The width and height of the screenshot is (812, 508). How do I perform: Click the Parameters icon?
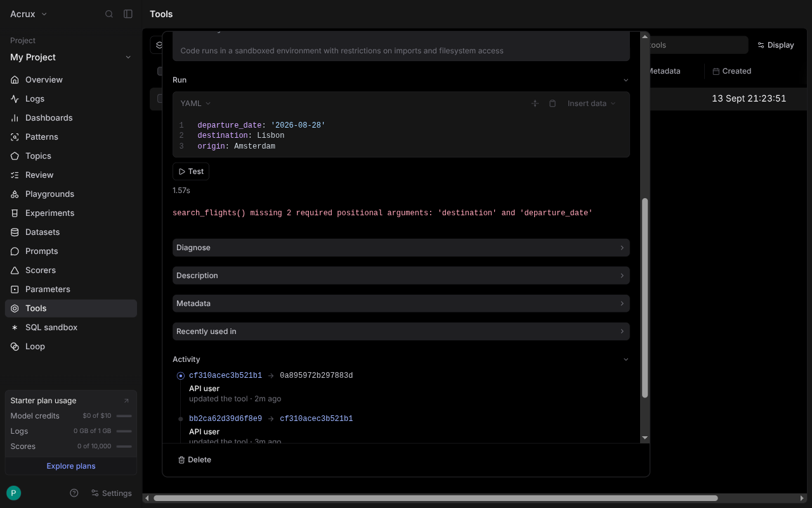[x=15, y=290]
